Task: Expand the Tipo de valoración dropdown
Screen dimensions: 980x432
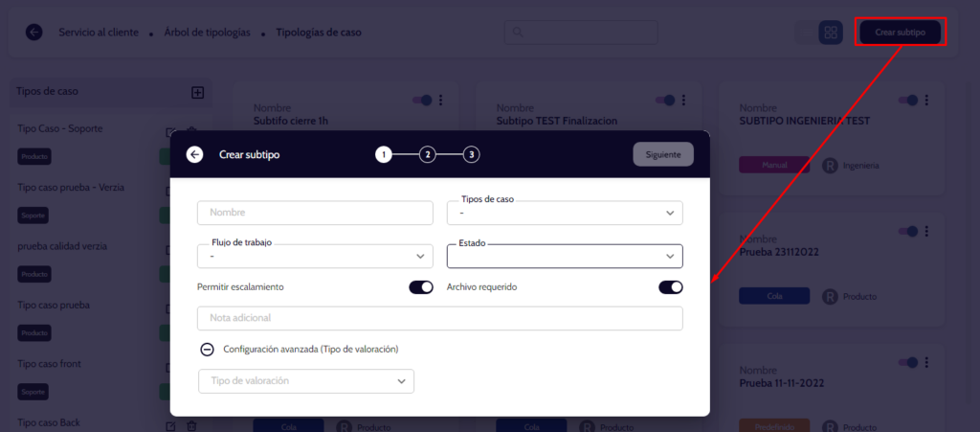Action: [x=305, y=381]
